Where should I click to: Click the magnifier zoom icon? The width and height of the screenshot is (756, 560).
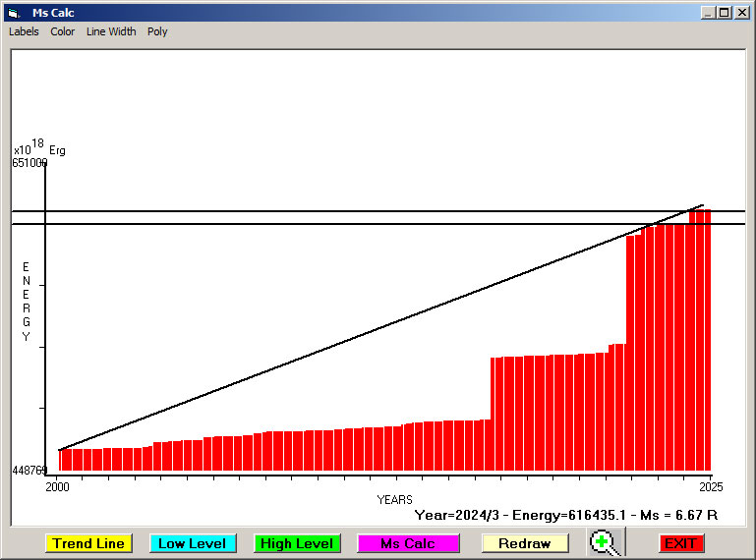coord(607,542)
